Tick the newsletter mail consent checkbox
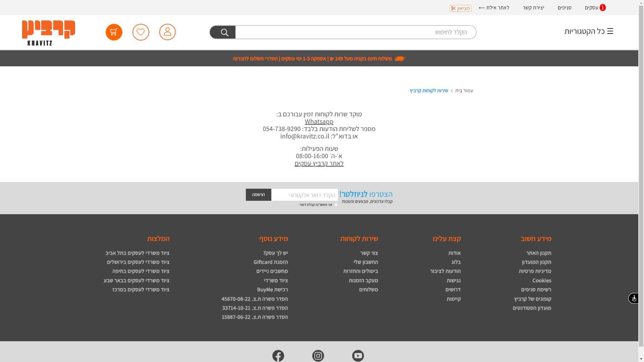Screen dimensions: 644x362 coord(336,204)
